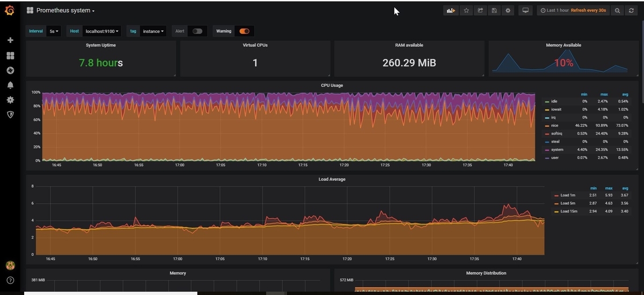This screenshot has width=644, height=295.
Task: Open the Alerting bell icon in sidebar
Action: (x=10, y=85)
